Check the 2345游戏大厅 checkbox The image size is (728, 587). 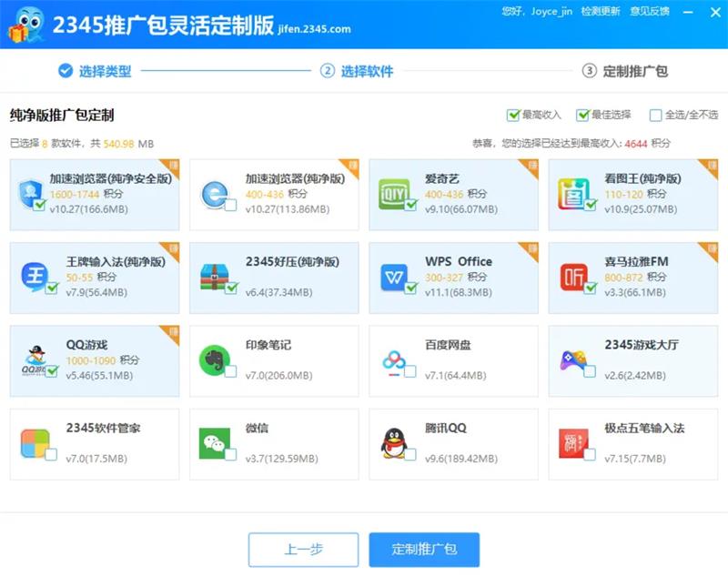point(590,371)
